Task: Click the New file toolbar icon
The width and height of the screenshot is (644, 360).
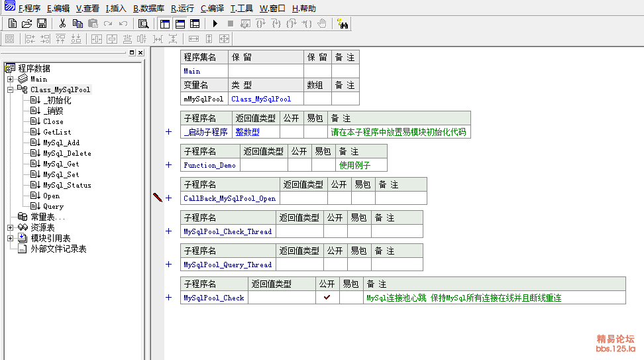Action: point(12,23)
